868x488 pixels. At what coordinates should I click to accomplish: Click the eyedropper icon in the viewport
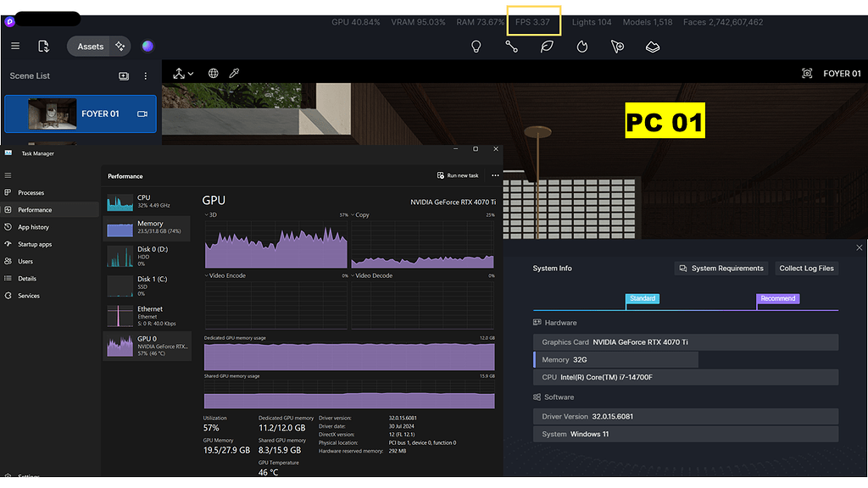(x=235, y=73)
